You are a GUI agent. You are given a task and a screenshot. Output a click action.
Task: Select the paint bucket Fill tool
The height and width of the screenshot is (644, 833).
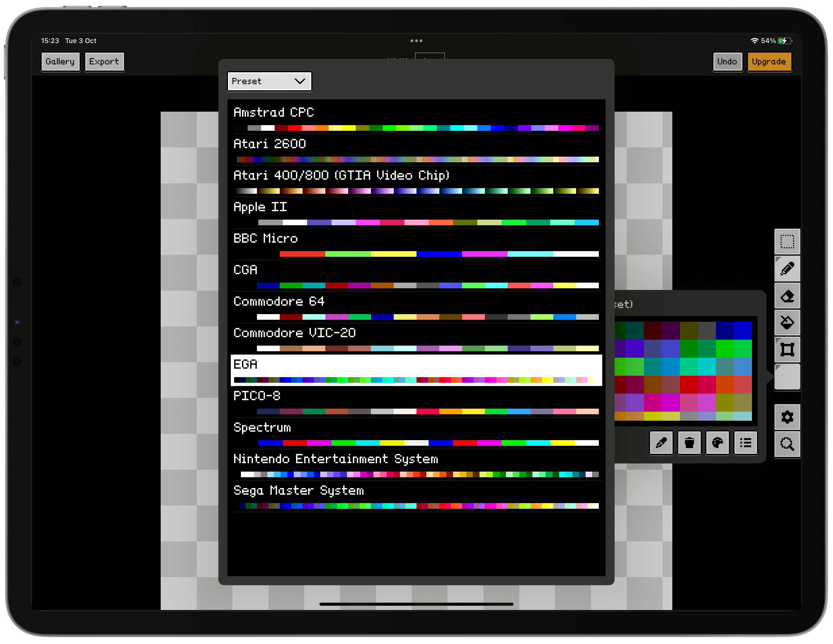click(787, 323)
